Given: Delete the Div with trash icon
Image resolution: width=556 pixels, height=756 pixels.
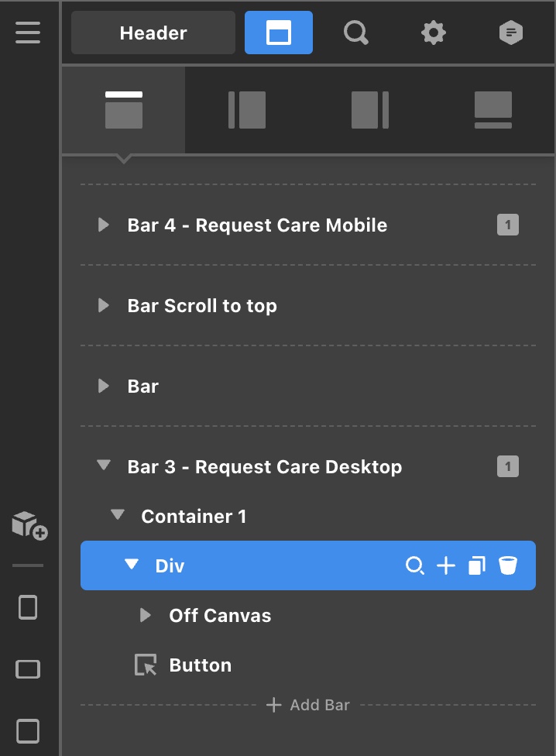Looking at the screenshot, I should pos(508,566).
